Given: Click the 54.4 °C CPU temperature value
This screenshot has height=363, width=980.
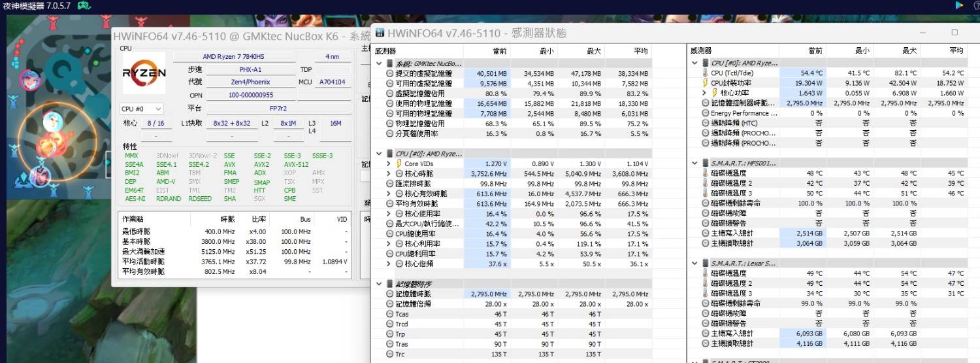Looking at the screenshot, I should coord(802,73).
